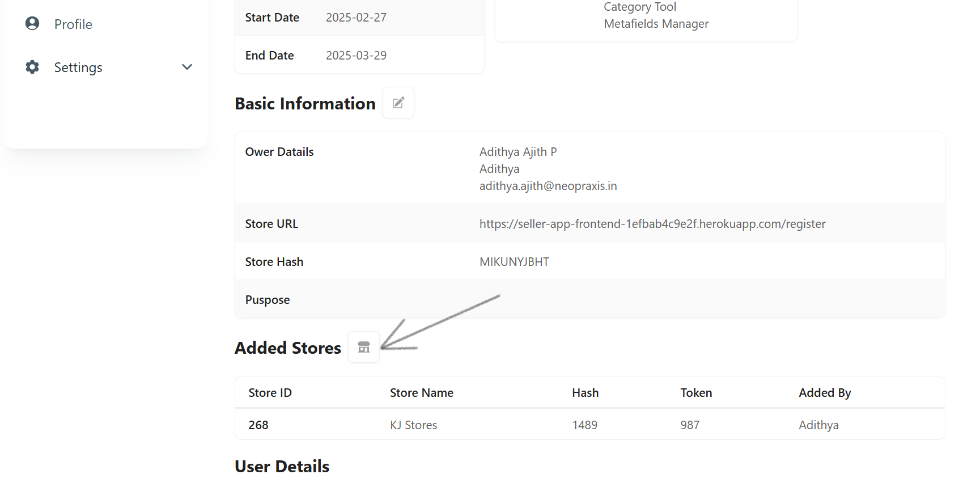Click the Added By column header
This screenshot has height=487, width=980.
825,393
